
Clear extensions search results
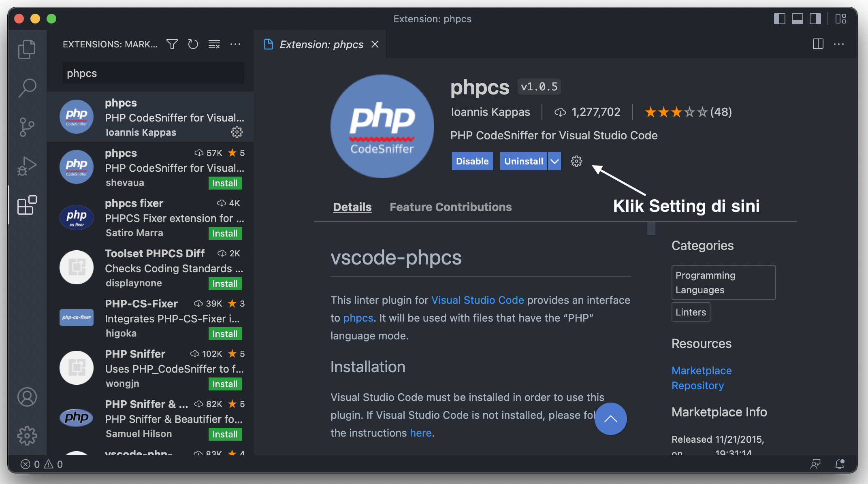tap(214, 44)
